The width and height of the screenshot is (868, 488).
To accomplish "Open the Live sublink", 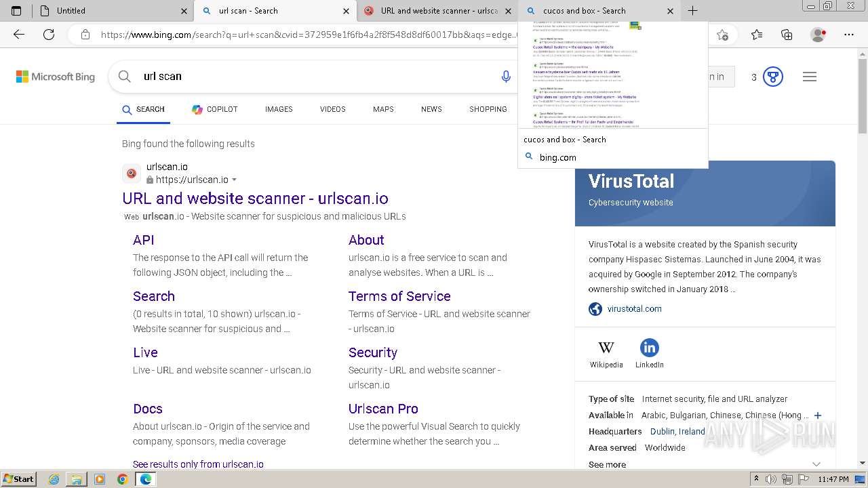I will click(145, 352).
